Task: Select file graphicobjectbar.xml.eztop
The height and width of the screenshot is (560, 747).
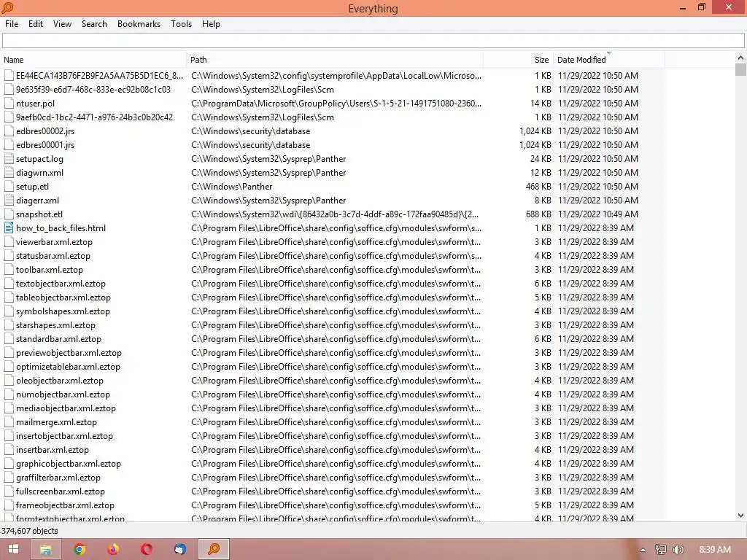Action: point(68,463)
